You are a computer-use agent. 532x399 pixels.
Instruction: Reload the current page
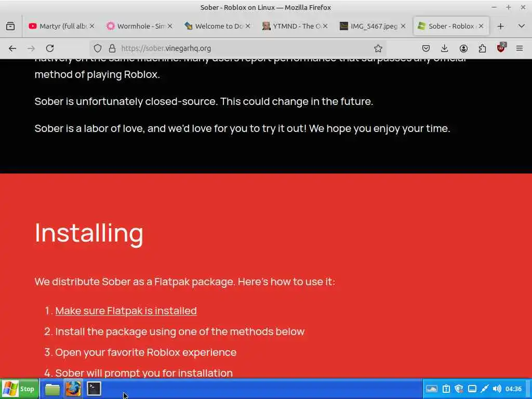[x=50, y=48]
